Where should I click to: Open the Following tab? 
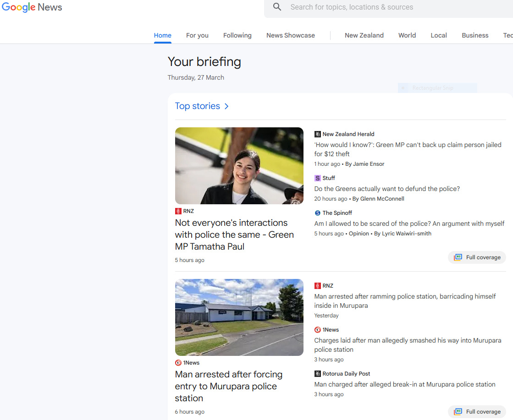tap(237, 35)
